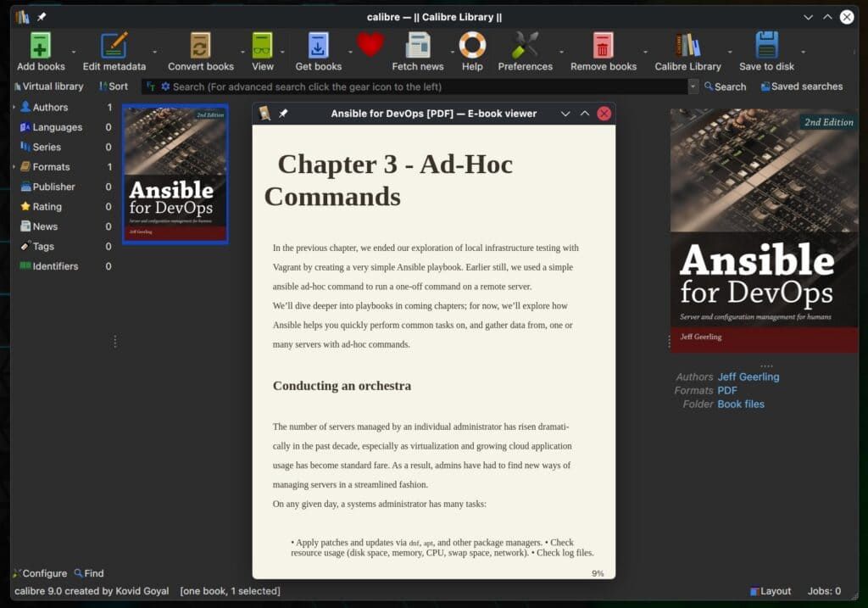
Task: Open the Virtual library menu
Action: [50, 86]
